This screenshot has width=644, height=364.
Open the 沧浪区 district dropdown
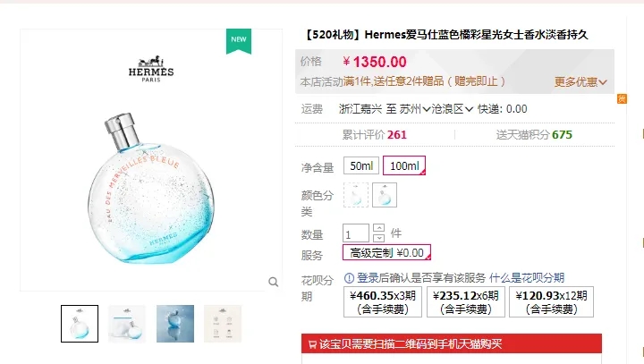(x=453, y=109)
